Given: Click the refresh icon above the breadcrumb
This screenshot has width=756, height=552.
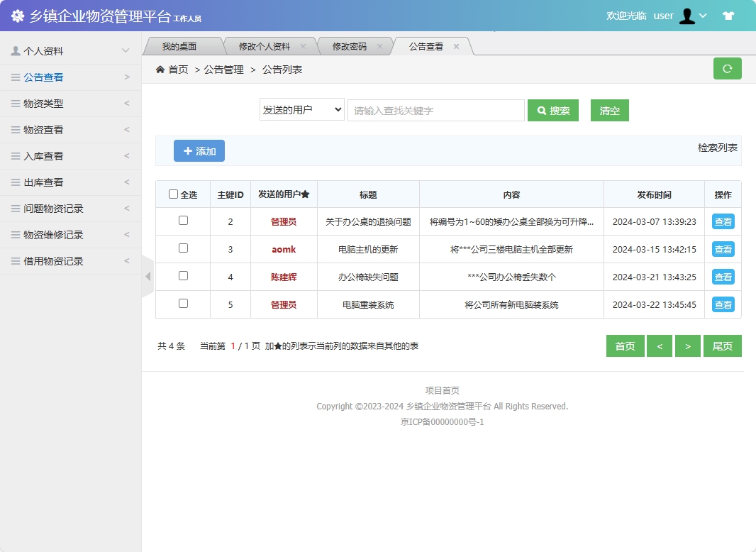Looking at the screenshot, I should [727, 68].
